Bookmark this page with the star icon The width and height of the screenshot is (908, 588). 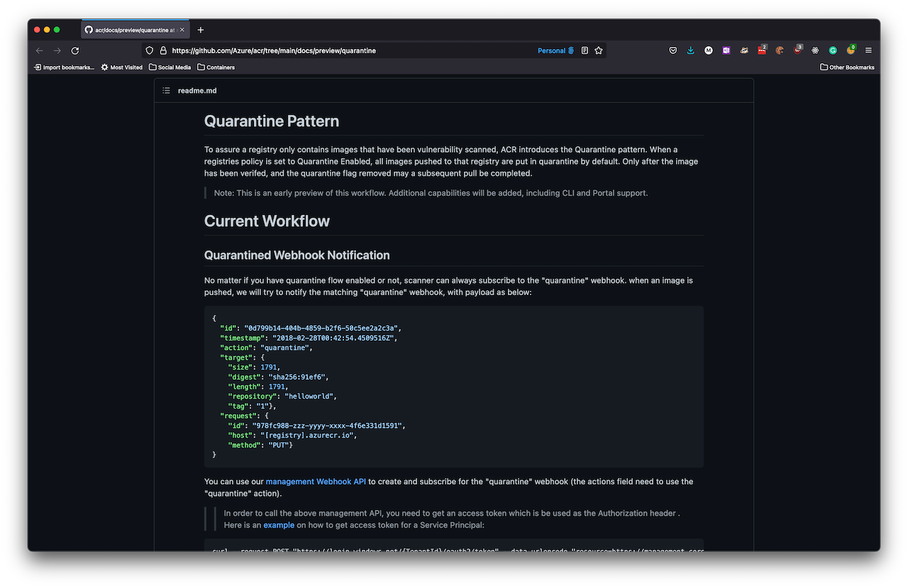[599, 50]
